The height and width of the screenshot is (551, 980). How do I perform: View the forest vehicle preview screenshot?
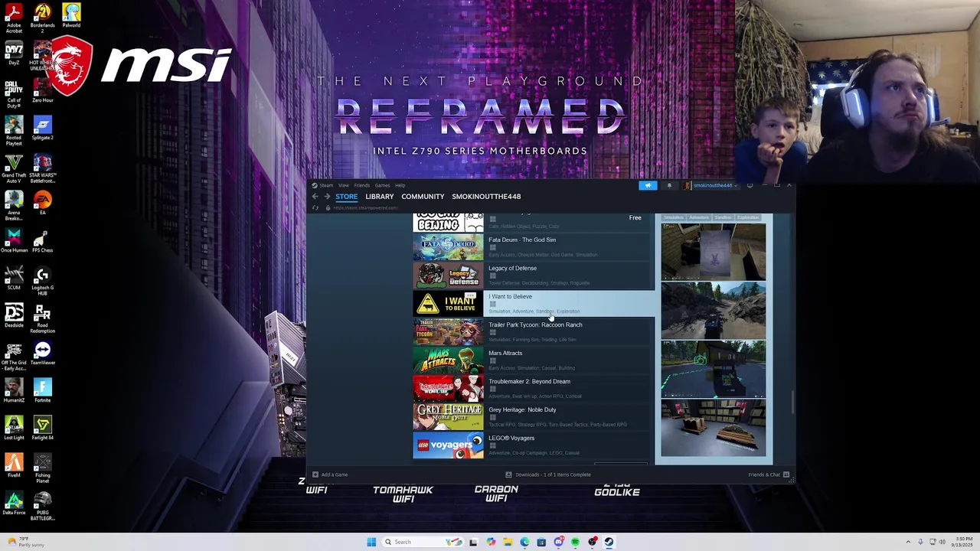(714, 311)
